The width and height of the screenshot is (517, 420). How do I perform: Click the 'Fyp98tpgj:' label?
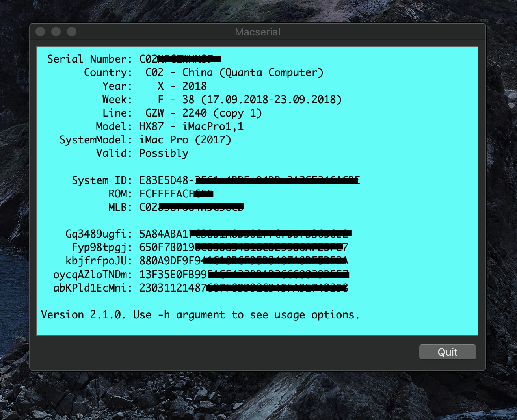(102, 248)
